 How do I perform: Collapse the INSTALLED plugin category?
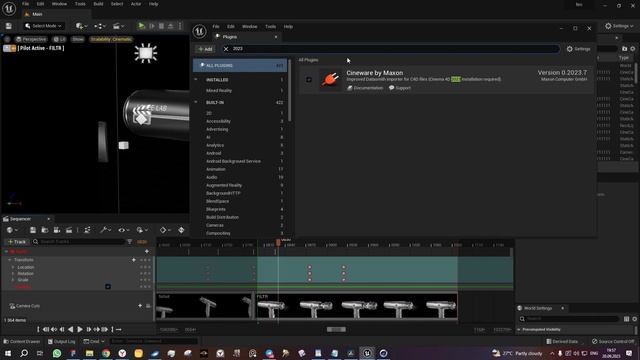(196, 80)
